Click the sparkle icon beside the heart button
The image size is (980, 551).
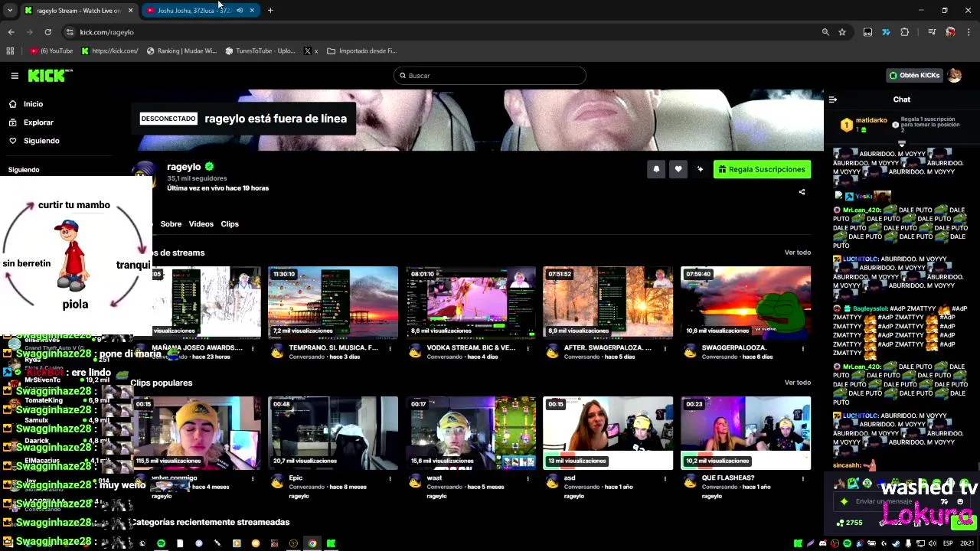click(x=700, y=169)
